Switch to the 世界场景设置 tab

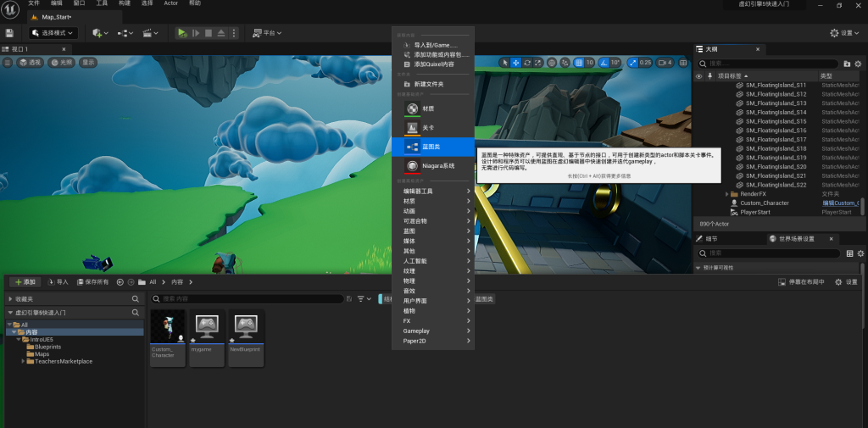(x=796, y=239)
